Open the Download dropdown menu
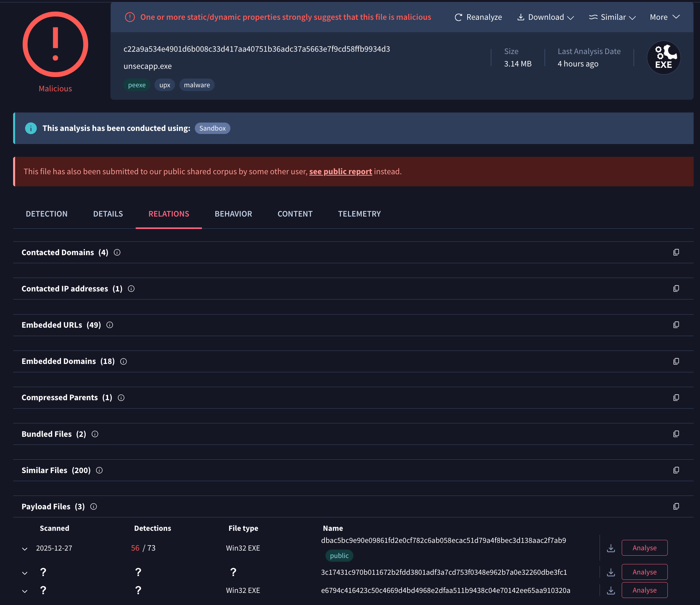This screenshot has width=700, height=605. pyautogui.click(x=545, y=17)
